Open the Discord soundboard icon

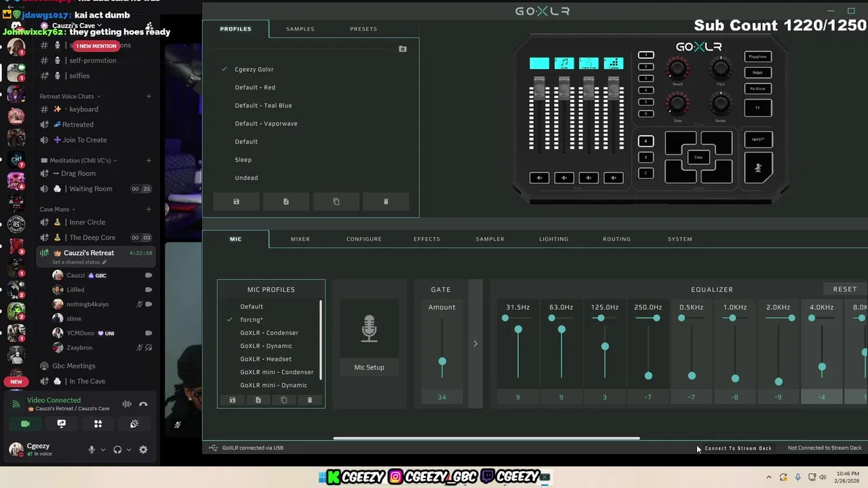[134, 424]
